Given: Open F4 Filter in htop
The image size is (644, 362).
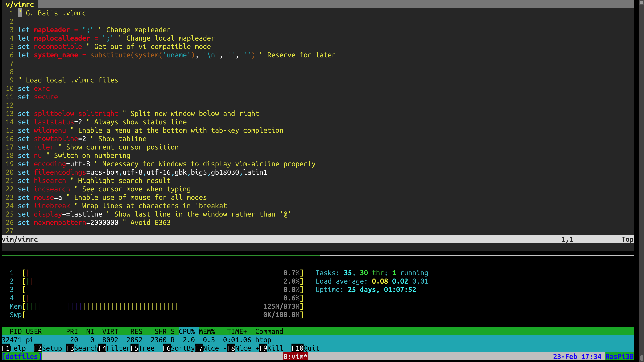Looking at the screenshot, I should pos(114,348).
